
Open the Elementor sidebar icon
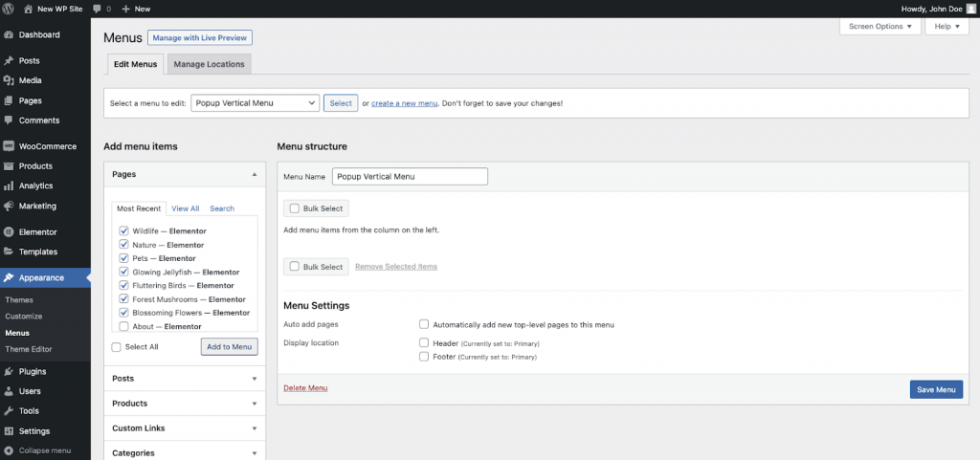coord(9,231)
